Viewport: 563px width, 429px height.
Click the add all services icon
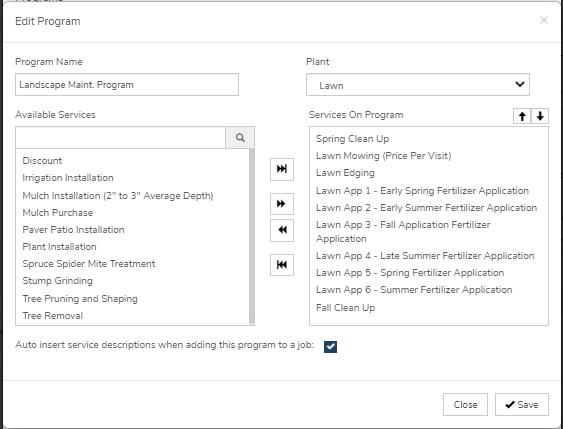pyautogui.click(x=282, y=169)
